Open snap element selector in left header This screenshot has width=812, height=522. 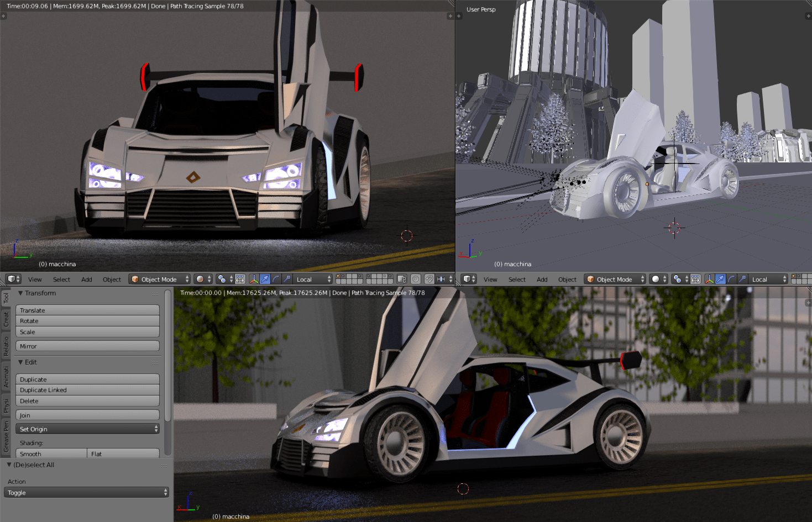click(x=444, y=279)
